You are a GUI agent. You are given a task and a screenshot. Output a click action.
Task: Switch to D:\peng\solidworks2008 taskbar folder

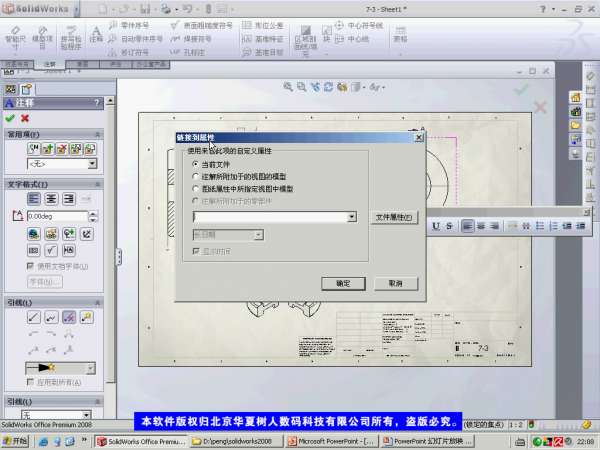[236, 441]
